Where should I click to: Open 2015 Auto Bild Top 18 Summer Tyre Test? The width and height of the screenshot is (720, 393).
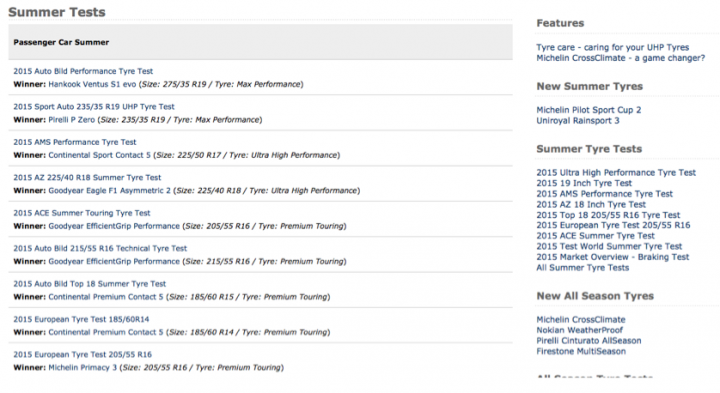[90, 284]
